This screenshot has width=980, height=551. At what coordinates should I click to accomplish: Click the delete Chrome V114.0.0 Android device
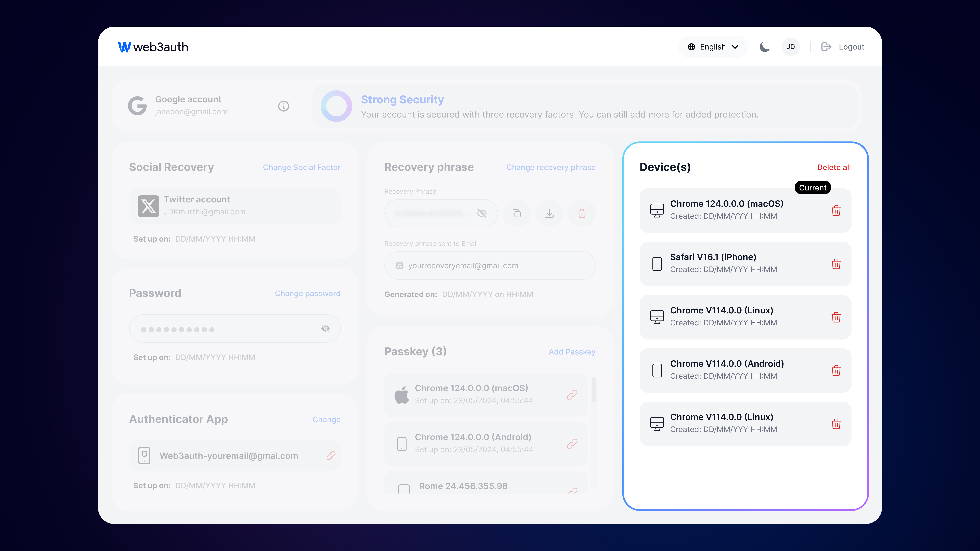tap(837, 370)
